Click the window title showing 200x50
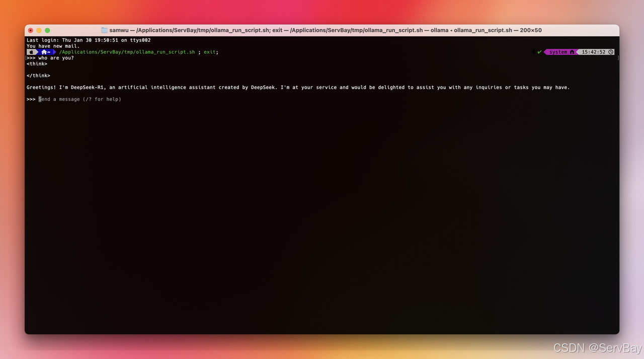This screenshot has height=359, width=644. [532, 30]
